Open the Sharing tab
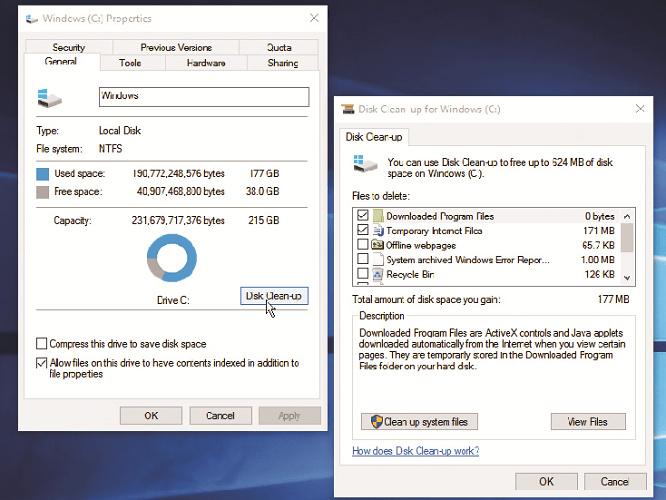The image size is (666, 500). 282,63
